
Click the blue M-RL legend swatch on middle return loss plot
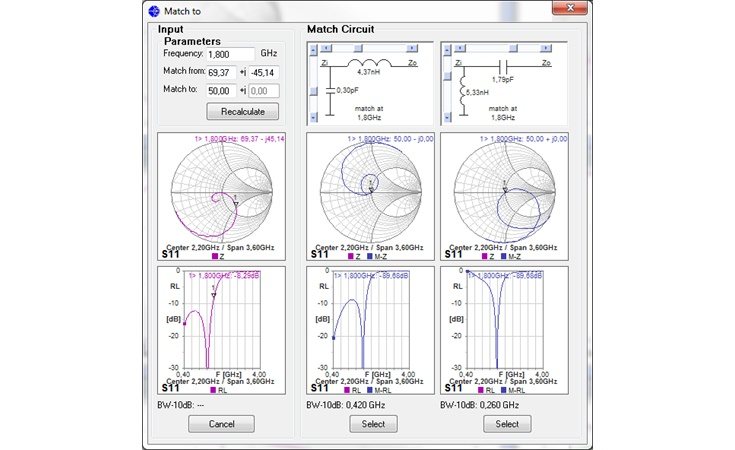tap(370, 390)
